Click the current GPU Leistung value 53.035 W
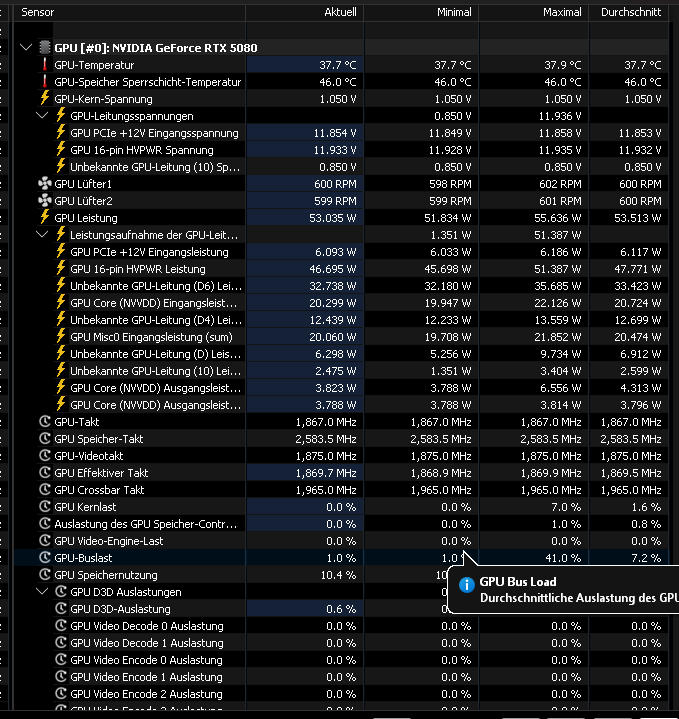Viewport: 679px width, 719px height. tap(332, 218)
